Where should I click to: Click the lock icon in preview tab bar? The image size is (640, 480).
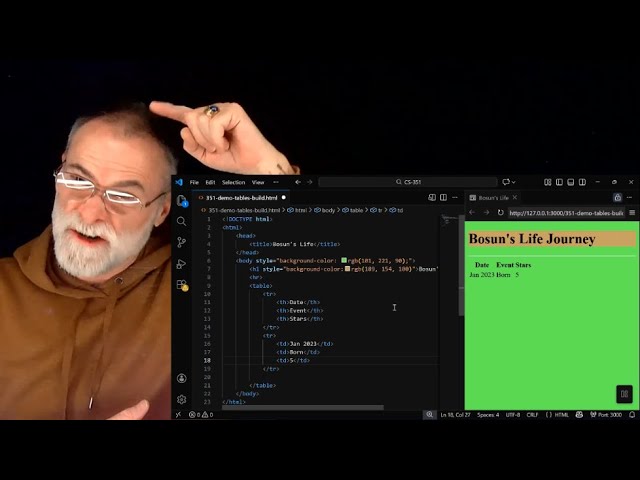point(618,198)
